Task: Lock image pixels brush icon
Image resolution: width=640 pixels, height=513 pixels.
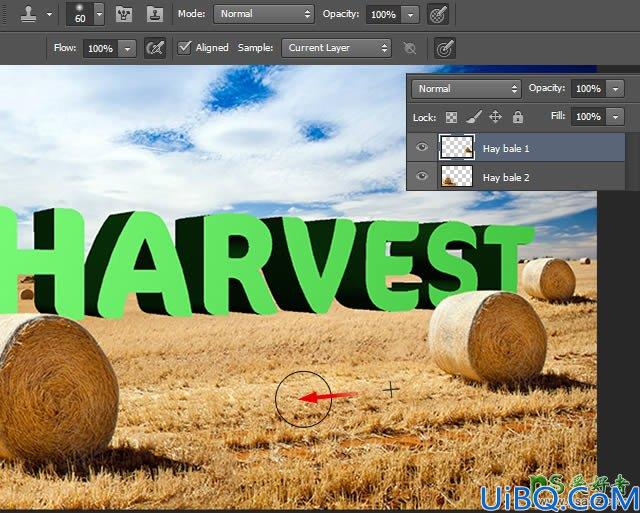Action: 473,118
